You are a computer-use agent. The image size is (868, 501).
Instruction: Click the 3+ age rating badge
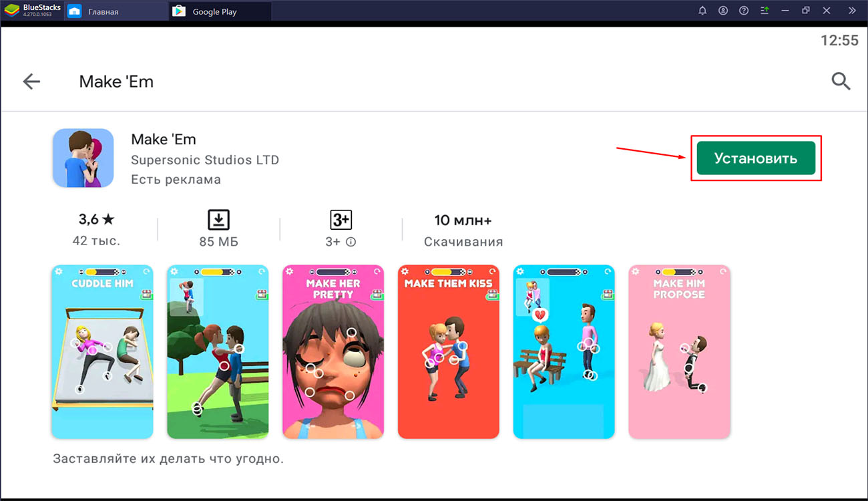tap(341, 220)
